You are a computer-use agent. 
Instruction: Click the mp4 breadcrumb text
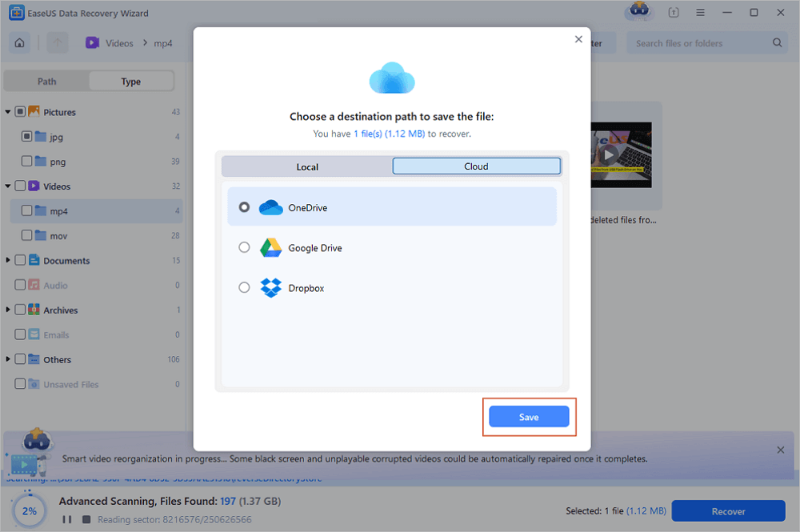tap(162, 43)
